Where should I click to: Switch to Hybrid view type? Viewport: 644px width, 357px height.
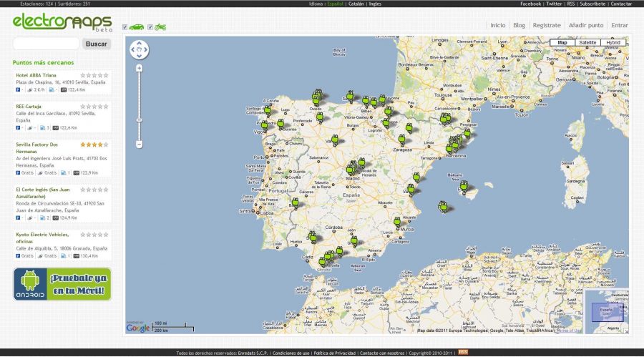click(613, 42)
